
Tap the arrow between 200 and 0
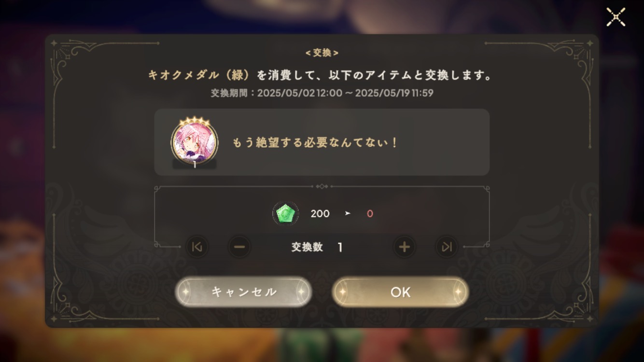348,214
